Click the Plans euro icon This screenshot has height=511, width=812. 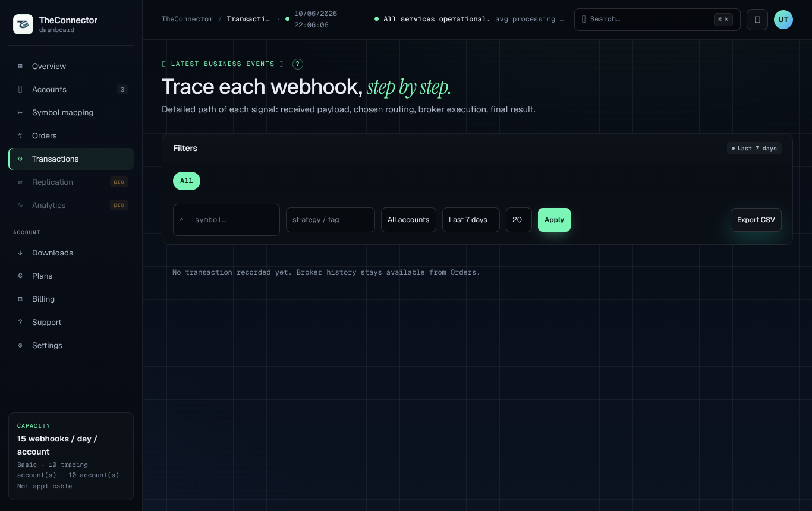point(20,276)
